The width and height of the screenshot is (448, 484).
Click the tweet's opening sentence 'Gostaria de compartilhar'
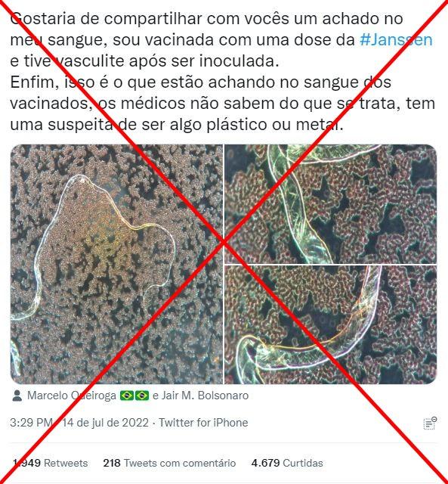click(x=107, y=19)
